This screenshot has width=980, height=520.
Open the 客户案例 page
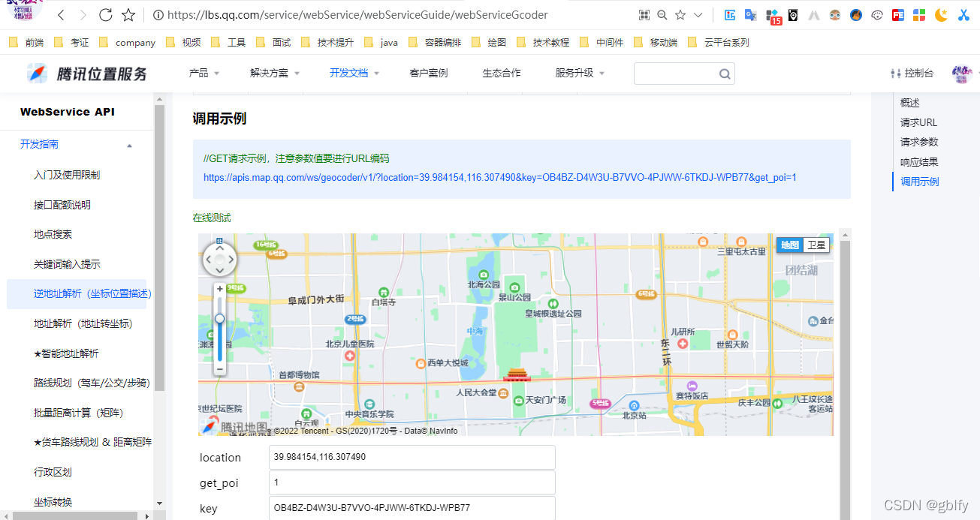429,73
